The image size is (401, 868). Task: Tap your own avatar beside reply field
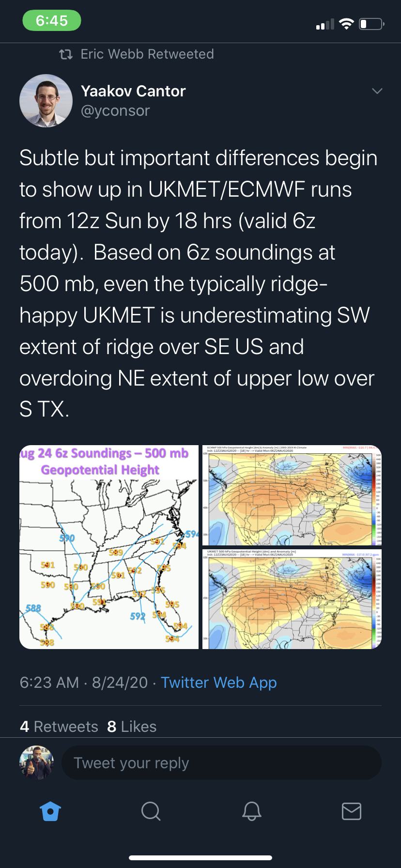36,762
